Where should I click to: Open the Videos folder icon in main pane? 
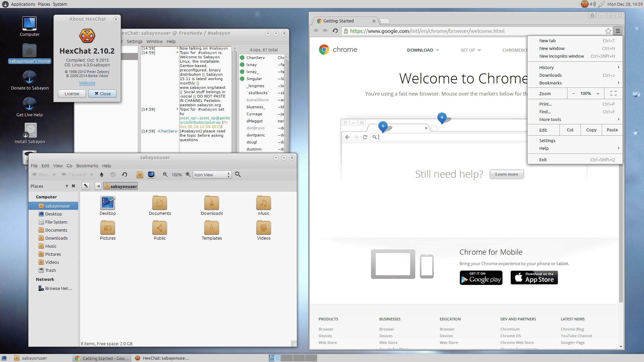click(x=264, y=230)
